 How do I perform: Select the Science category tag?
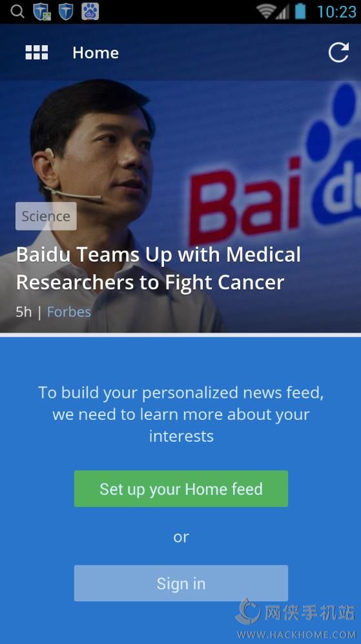(x=46, y=216)
